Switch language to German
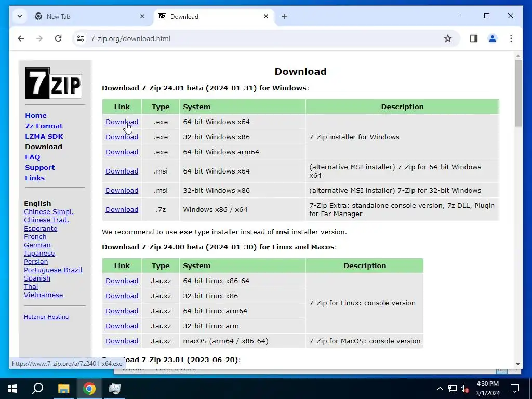The image size is (532, 399). [37, 245]
